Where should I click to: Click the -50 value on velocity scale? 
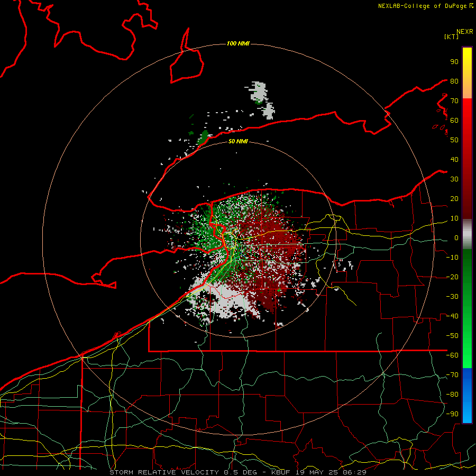pyautogui.click(x=452, y=335)
